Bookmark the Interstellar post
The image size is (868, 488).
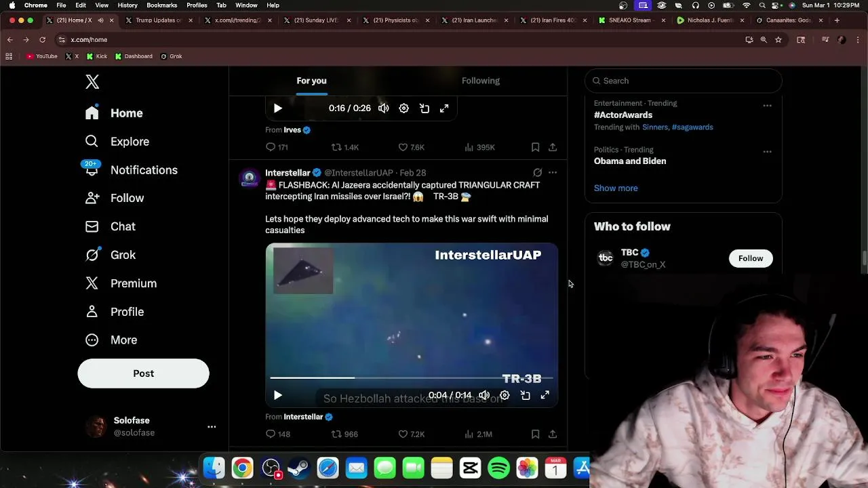(535, 434)
